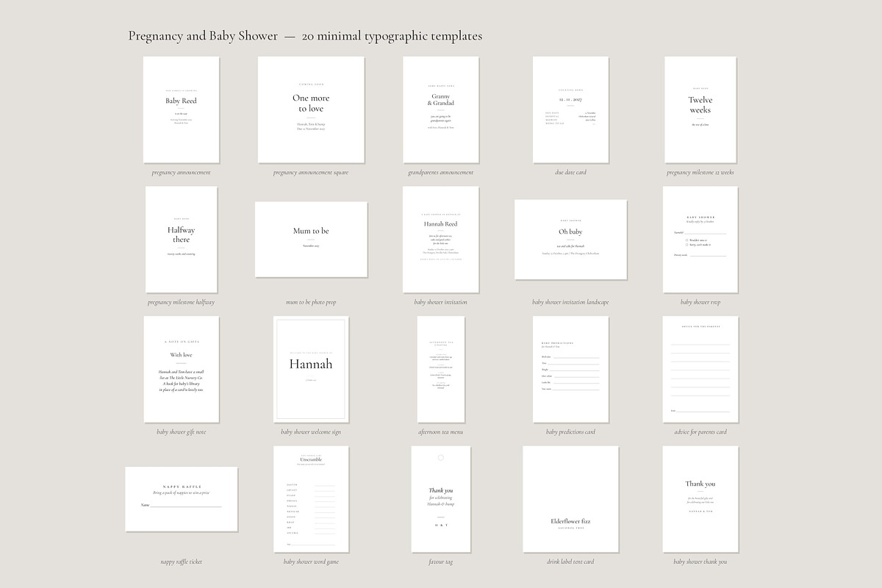Click the 'baby shower rsvp' caption
Screen dimensions: 882x588
(x=700, y=302)
